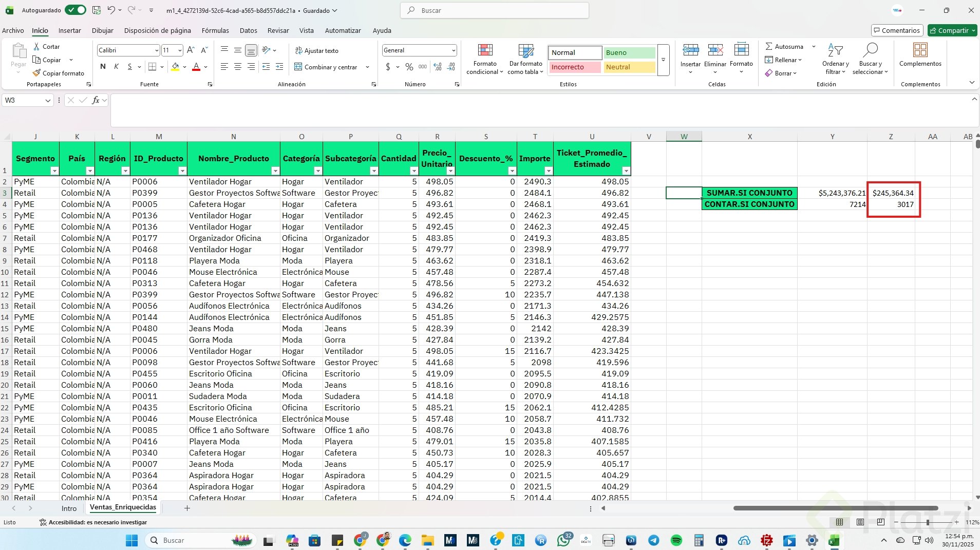This screenshot has height=550, width=980.
Task: Apply thousands separator style
Action: click(423, 67)
